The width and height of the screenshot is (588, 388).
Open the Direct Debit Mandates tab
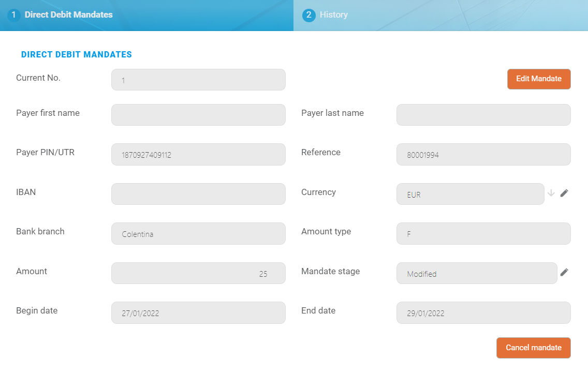(x=68, y=15)
